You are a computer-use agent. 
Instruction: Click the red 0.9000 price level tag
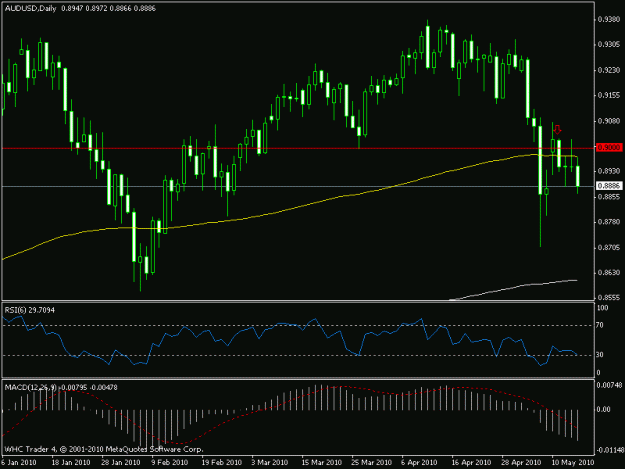(x=609, y=147)
